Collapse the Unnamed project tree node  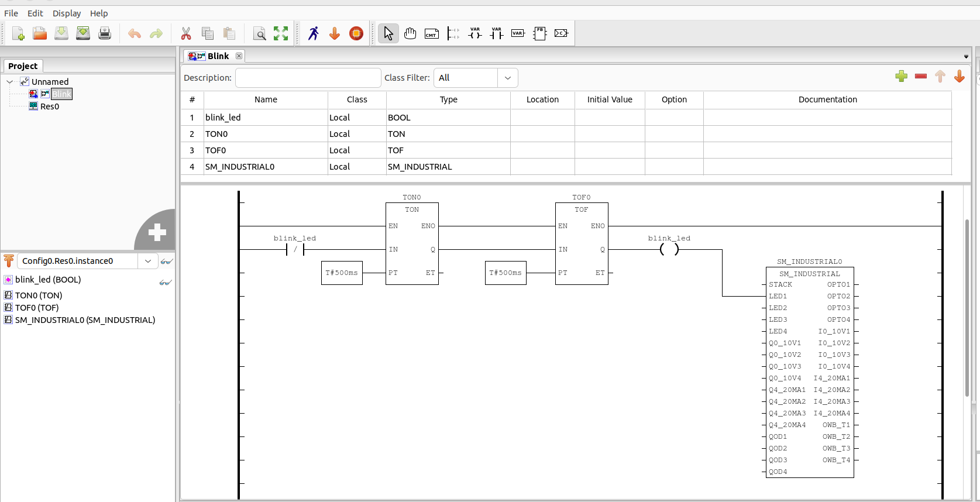tap(9, 82)
